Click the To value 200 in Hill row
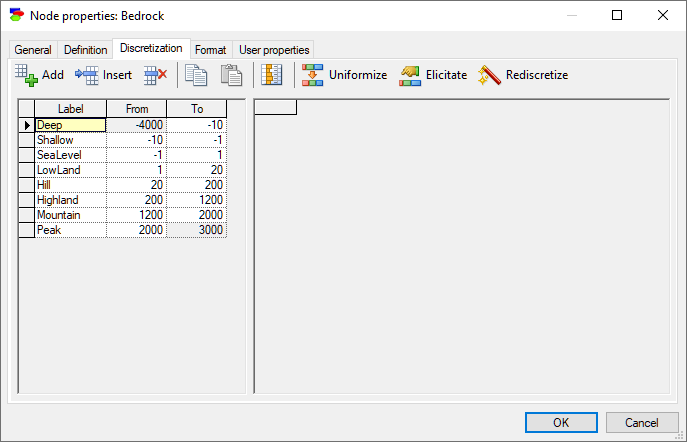This screenshot has height=442, width=687. coord(197,185)
